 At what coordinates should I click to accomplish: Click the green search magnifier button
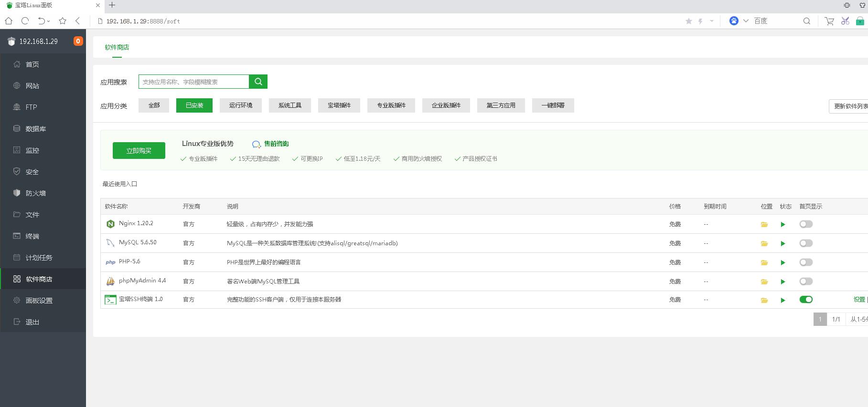point(258,82)
